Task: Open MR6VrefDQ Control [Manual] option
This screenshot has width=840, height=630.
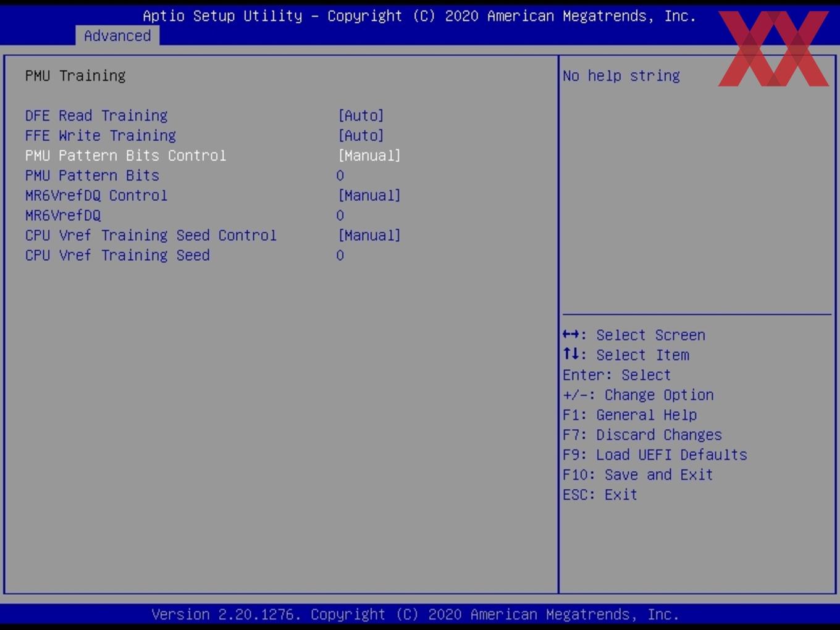Action: (369, 195)
